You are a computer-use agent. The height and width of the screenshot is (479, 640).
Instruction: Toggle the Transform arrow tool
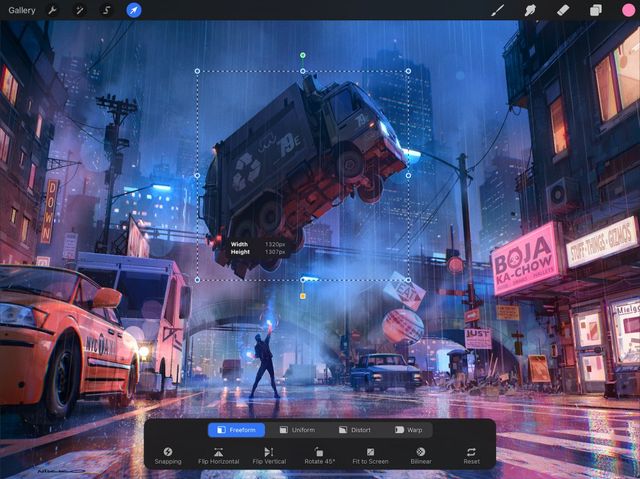(x=134, y=10)
